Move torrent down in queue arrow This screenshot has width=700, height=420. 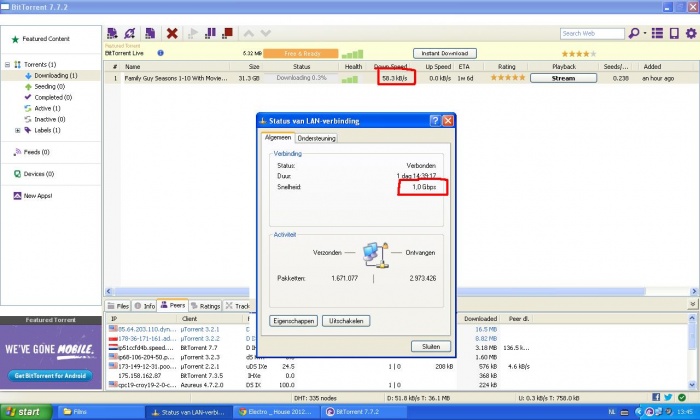266,33
